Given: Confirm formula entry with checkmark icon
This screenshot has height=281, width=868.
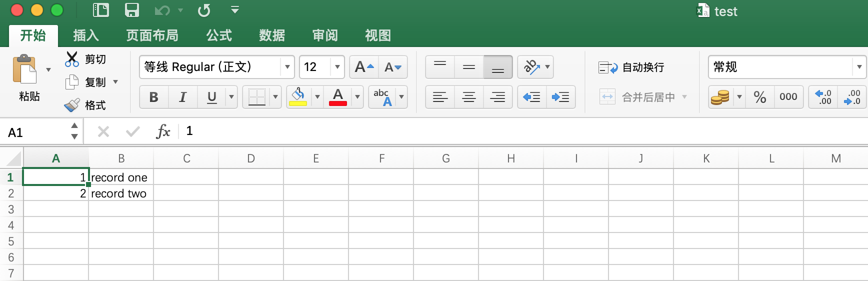Looking at the screenshot, I should coord(133,131).
